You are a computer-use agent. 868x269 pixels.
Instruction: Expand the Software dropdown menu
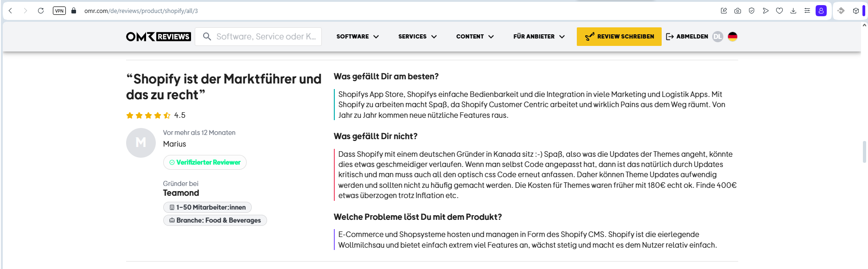point(357,37)
